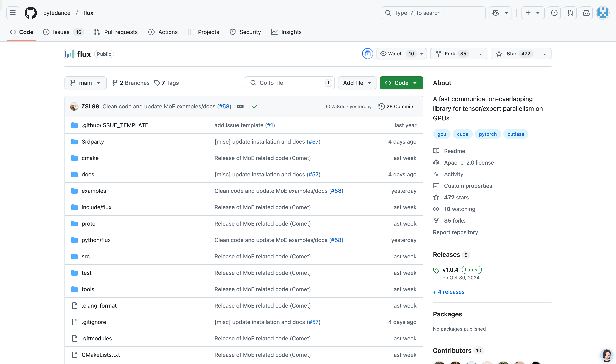View the green check status icon
This screenshot has width=616, height=364.
tap(255, 106)
